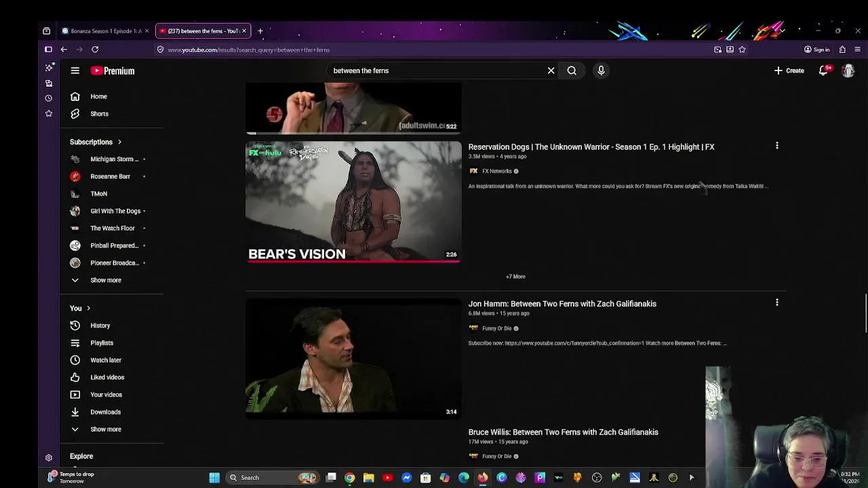This screenshot has height=488, width=868.
Task: Open the Jon Hamm Between Two Ferns thumbnail
Action: coord(353,358)
